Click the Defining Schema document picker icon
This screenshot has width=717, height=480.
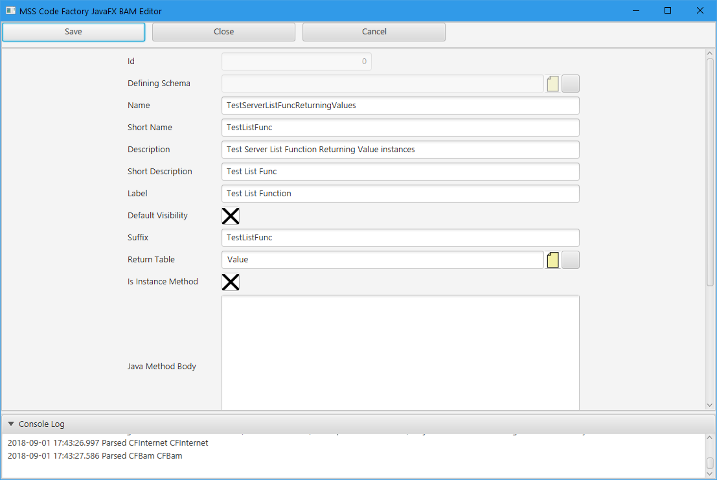pos(552,83)
